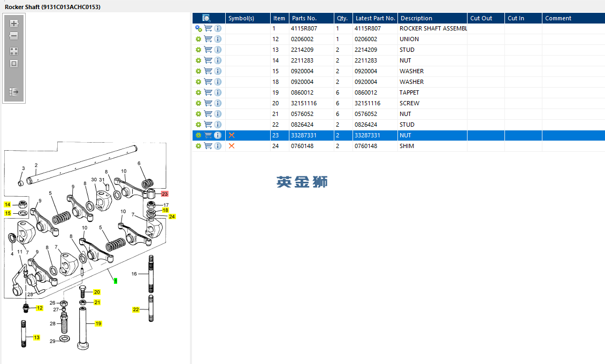Click callout 21 in the diagram

[x=97, y=303]
